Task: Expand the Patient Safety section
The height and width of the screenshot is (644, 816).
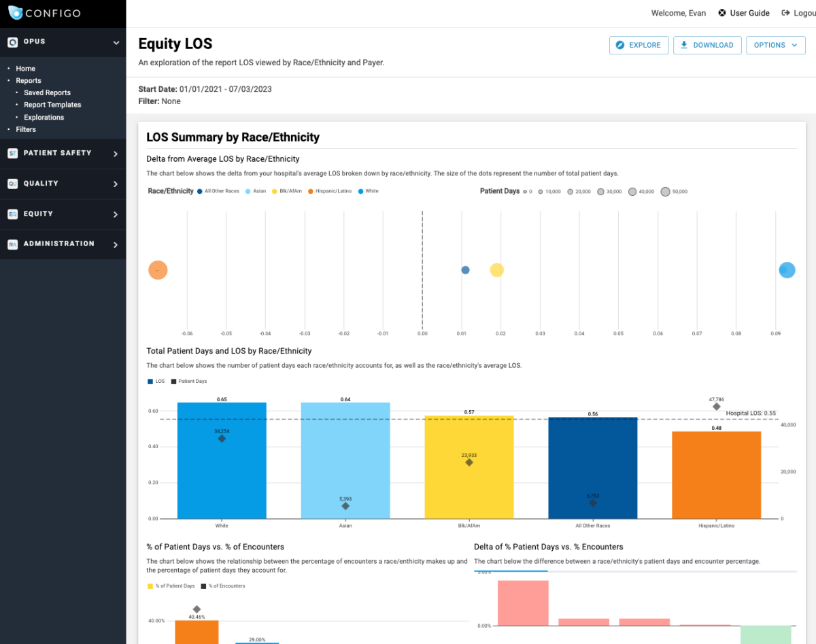Action: click(116, 154)
